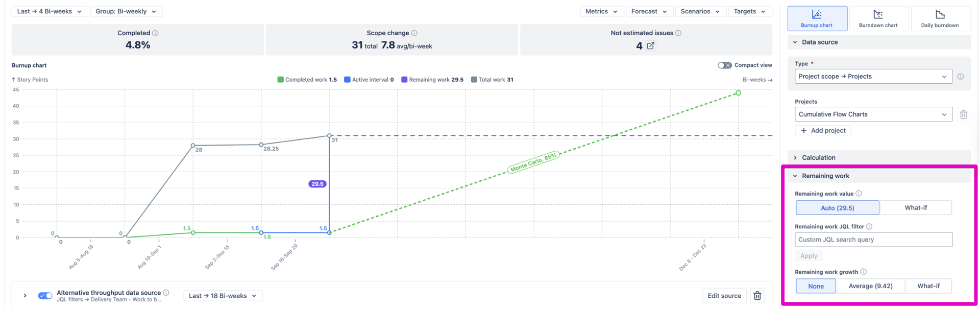Open the Last 4 Bi-weeks range dropdown
The width and height of the screenshot is (980, 309).
pyautogui.click(x=50, y=11)
